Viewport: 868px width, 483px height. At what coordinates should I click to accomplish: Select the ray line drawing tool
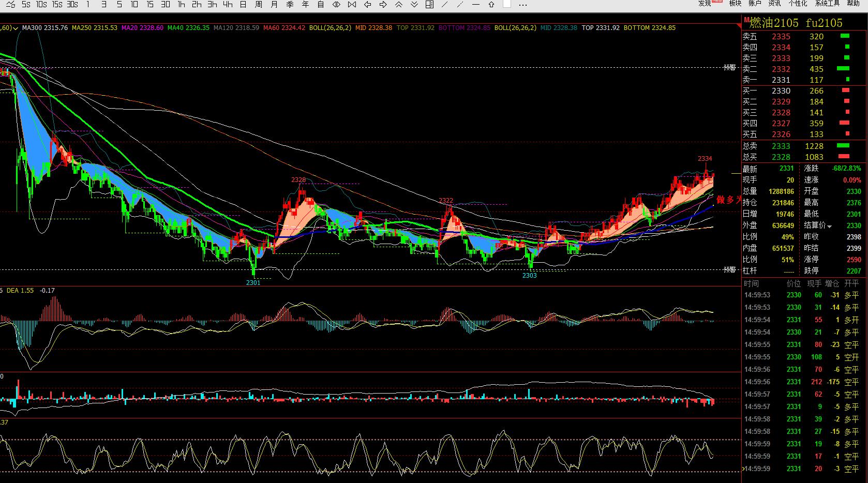(460, 4)
